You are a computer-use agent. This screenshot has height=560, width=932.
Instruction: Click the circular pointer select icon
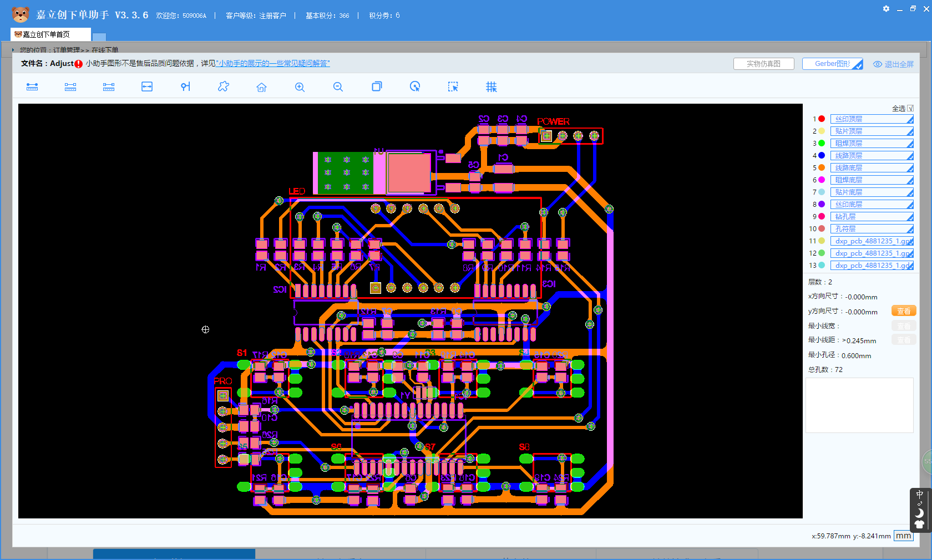click(x=415, y=86)
